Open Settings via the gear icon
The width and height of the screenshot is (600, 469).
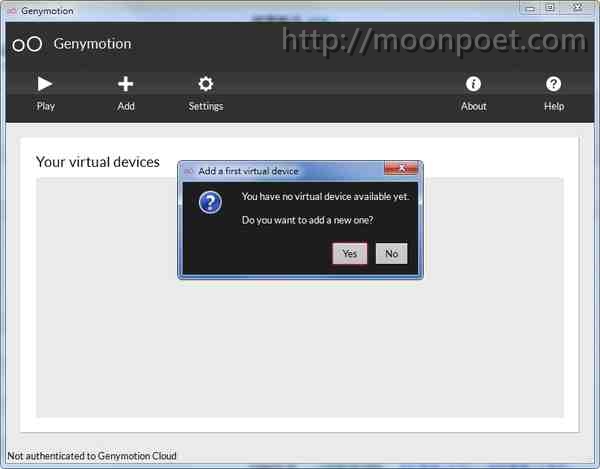click(206, 84)
